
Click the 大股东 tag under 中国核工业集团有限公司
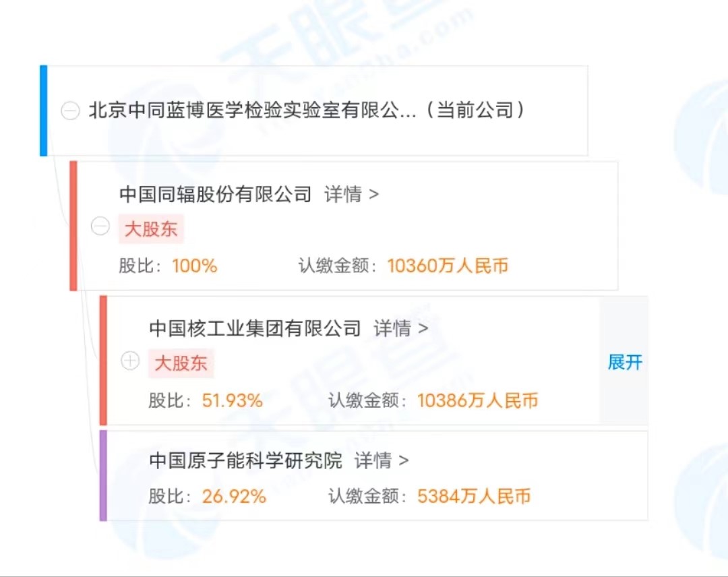click(181, 363)
